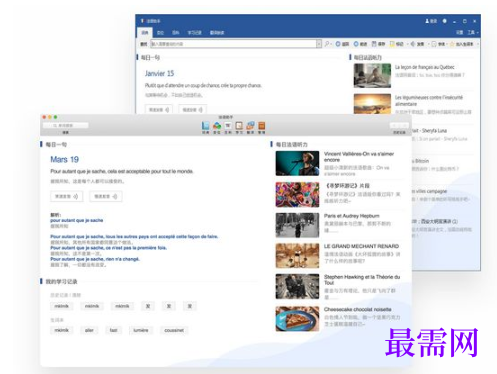Open the orange-framed study page icon in Mac toolbar
Viewport: 497px width, 374px height.
pyautogui.click(x=239, y=126)
